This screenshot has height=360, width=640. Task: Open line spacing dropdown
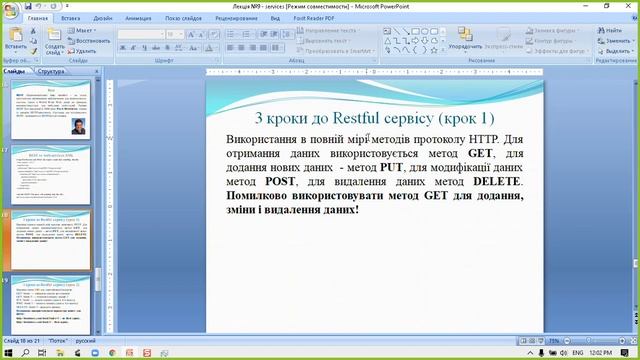[287, 35]
